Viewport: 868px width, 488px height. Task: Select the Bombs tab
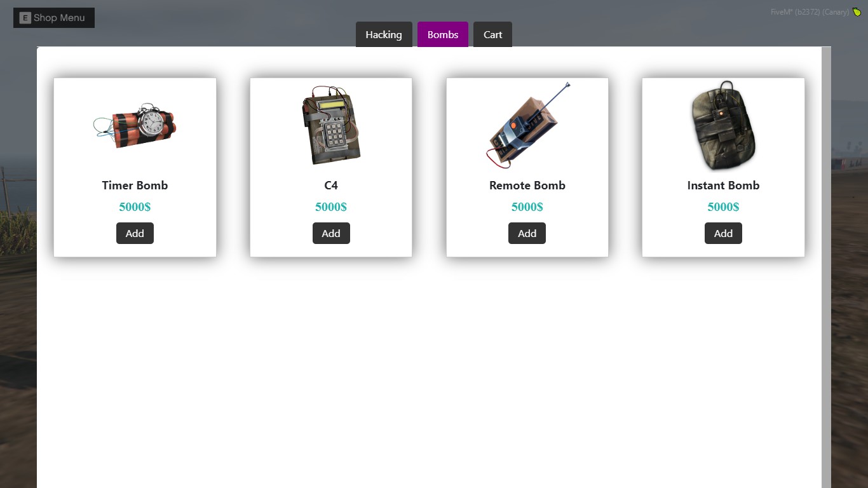pyautogui.click(x=443, y=34)
